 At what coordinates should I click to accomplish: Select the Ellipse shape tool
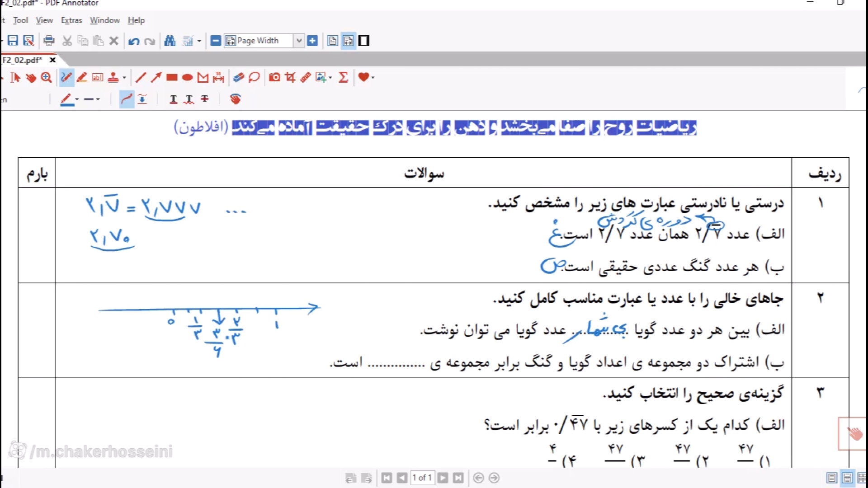coord(187,77)
